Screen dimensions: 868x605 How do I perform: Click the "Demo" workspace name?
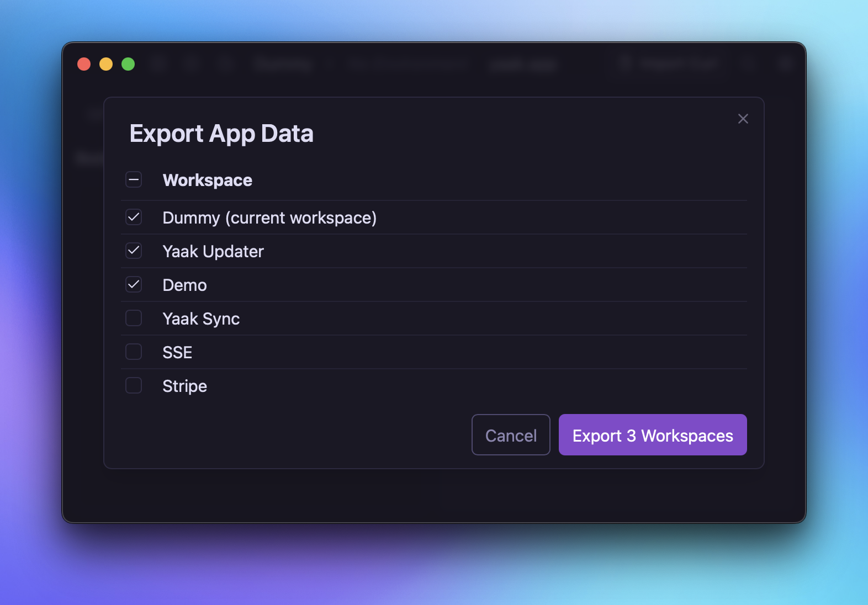coord(184,285)
